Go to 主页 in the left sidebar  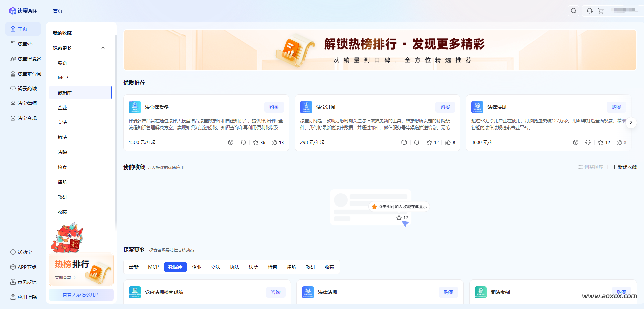pos(23,29)
